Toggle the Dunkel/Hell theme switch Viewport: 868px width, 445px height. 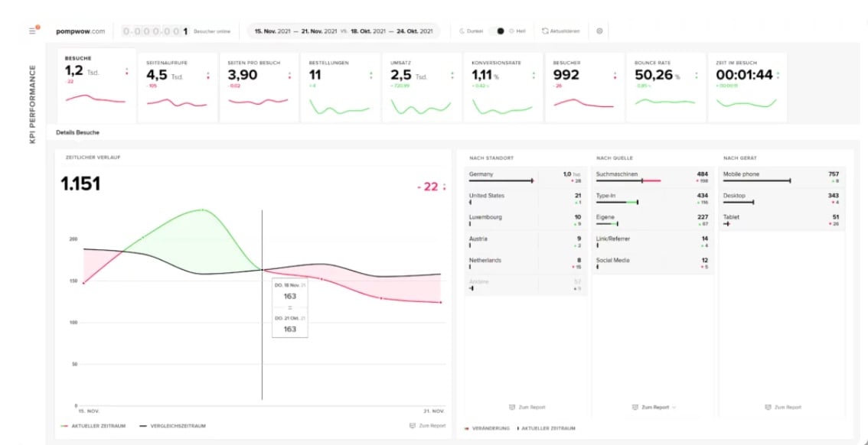pyautogui.click(x=498, y=31)
